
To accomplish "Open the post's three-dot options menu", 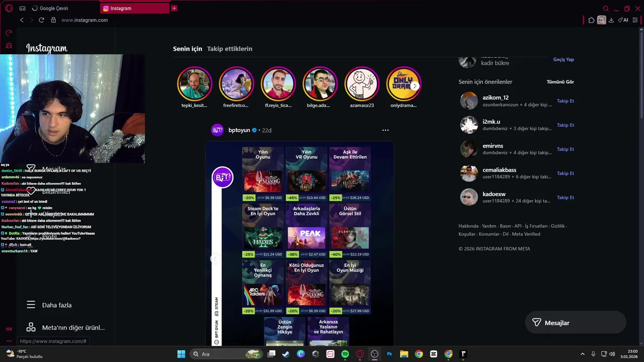I will point(385,130).
